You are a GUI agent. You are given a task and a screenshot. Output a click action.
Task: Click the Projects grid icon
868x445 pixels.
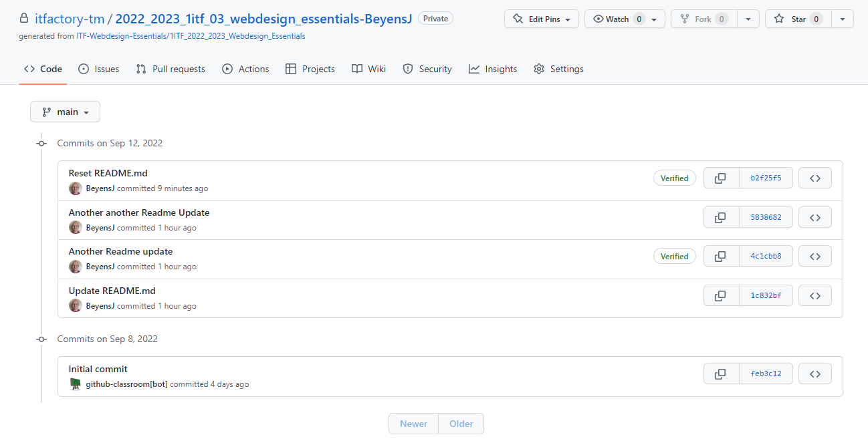[292, 69]
